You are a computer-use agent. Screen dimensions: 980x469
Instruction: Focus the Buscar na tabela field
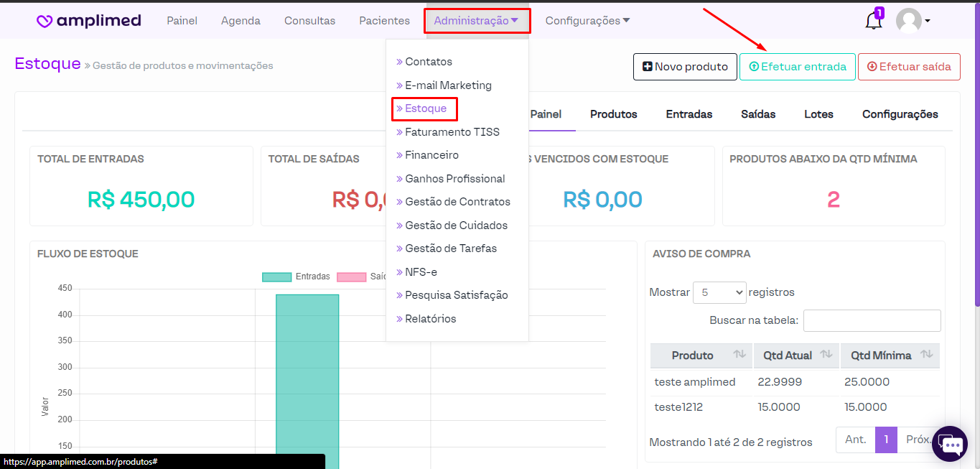872,320
